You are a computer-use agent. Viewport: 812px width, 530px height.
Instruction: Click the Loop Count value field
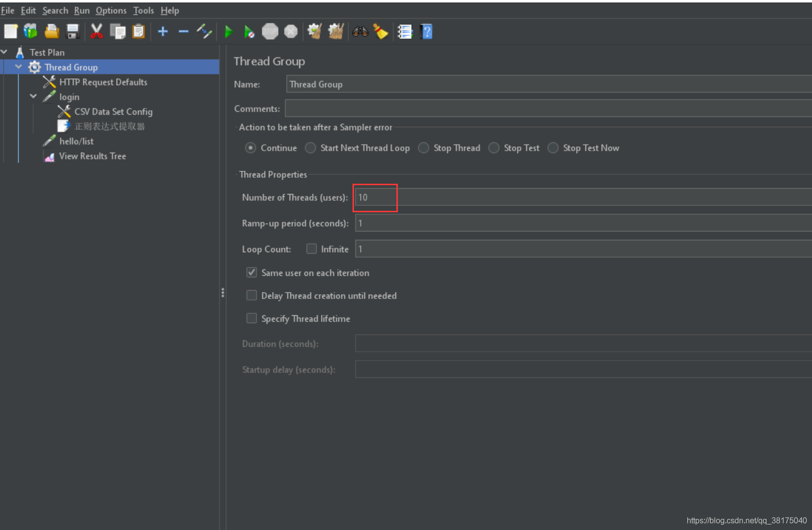(x=583, y=249)
